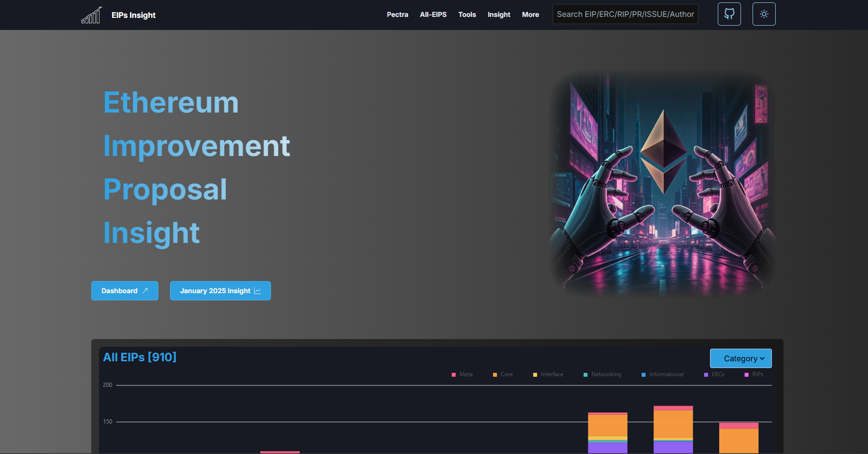Expand the Tools navigation menu
This screenshot has height=454, width=868.
467,14
